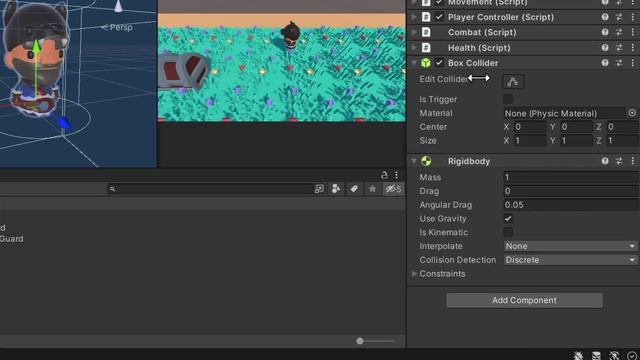This screenshot has width=640, height=360.
Task: Expand the Combat script component
Action: coord(414,32)
